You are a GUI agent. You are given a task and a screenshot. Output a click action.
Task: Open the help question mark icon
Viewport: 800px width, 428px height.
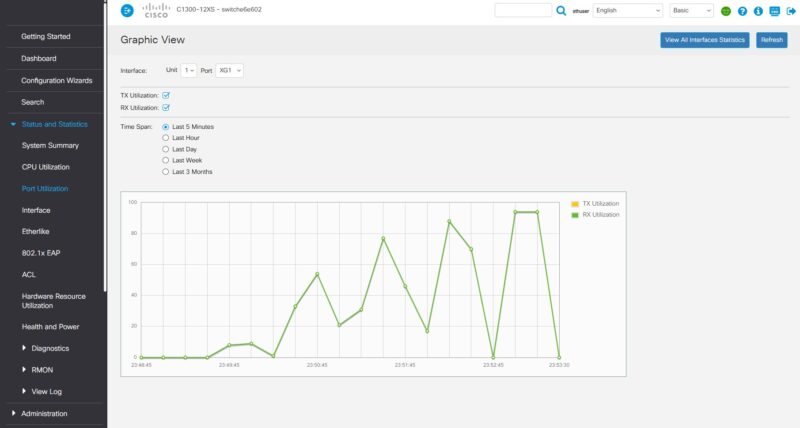point(742,11)
